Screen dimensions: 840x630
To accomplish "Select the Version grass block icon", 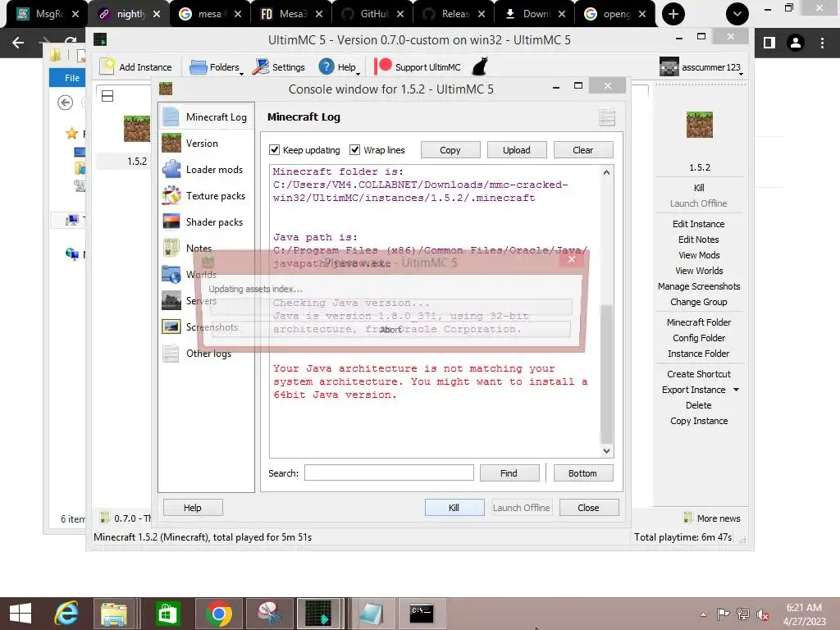I will (171, 143).
